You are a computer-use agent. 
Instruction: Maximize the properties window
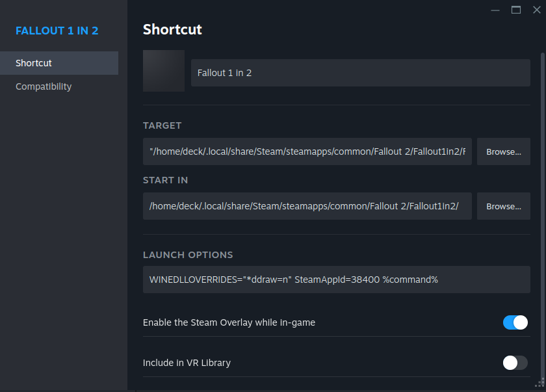click(x=516, y=10)
